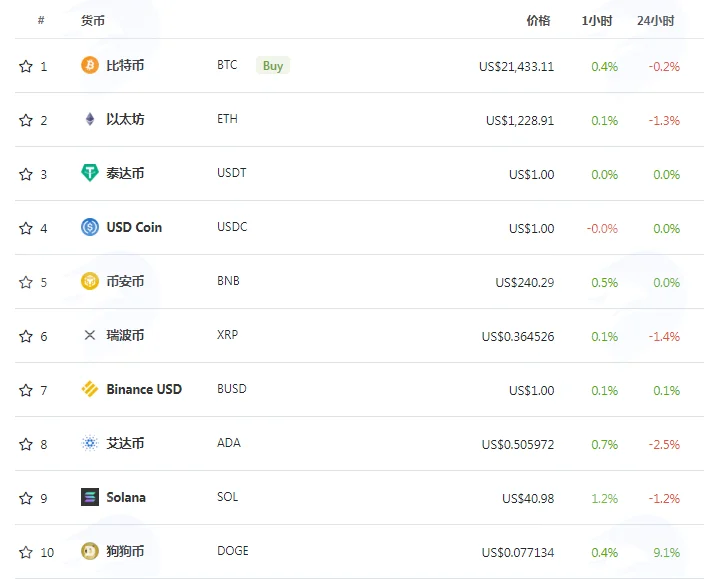The height and width of the screenshot is (579, 704).
Task: Sort by the 1小时 column header
Action: (x=597, y=21)
